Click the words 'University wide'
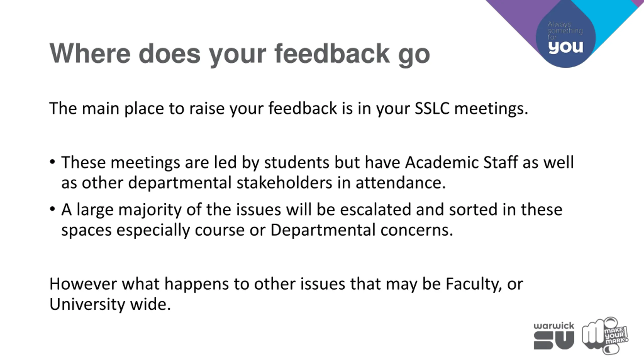The height and width of the screenshot is (362, 644). 110,304
